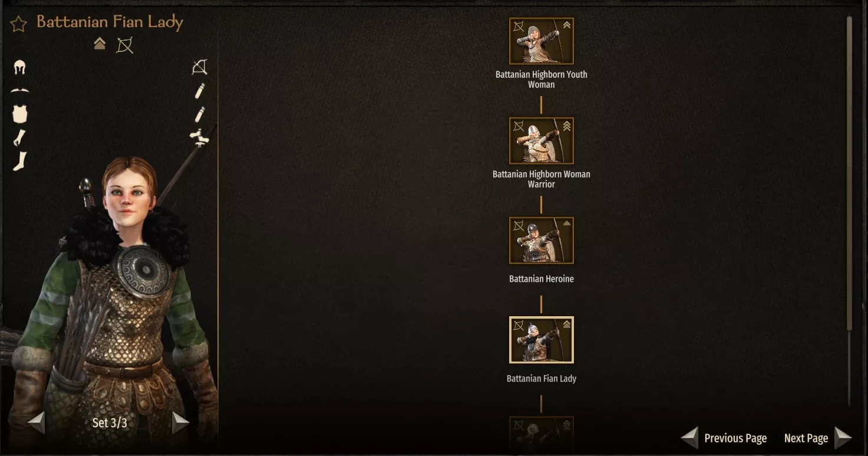Select the boots equipment slot icon
868x456 pixels.
point(20,161)
